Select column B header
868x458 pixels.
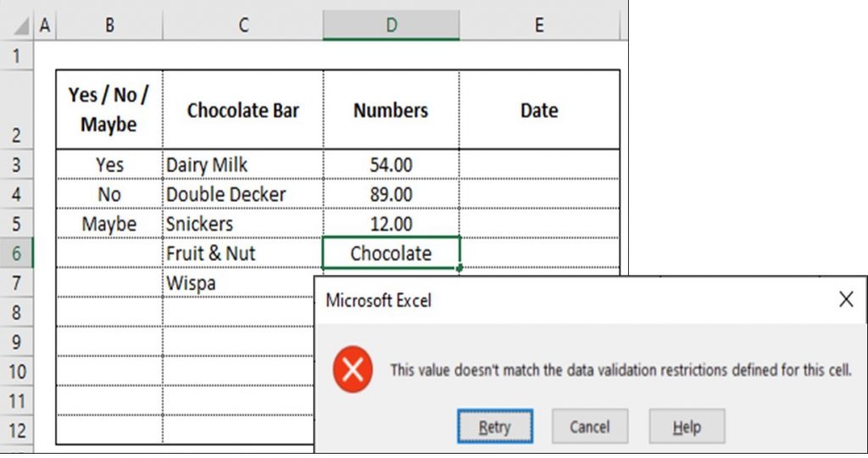(x=109, y=26)
